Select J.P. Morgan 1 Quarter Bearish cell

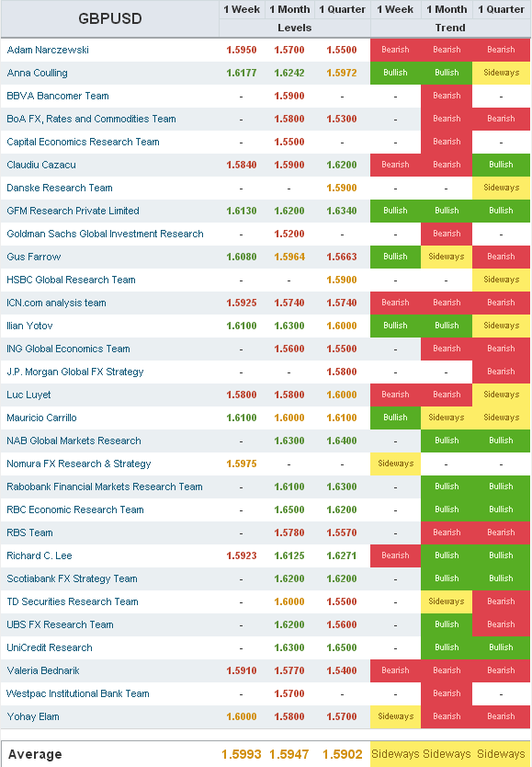point(502,372)
